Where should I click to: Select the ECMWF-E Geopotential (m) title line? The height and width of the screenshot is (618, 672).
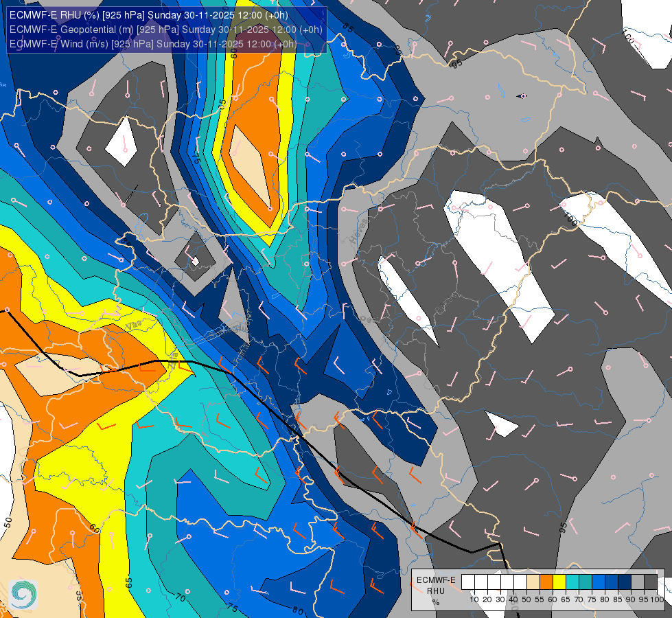click(x=166, y=29)
